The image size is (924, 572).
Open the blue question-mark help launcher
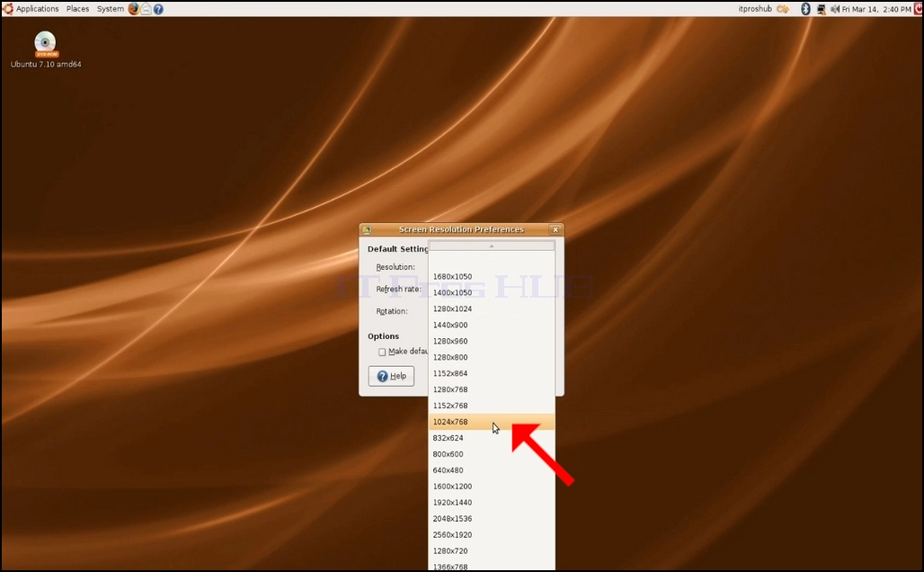pyautogui.click(x=158, y=9)
